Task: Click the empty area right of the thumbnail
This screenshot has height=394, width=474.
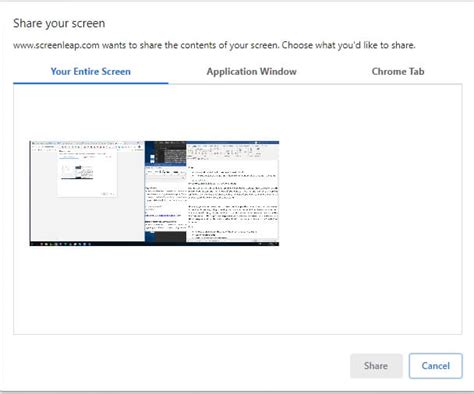Action: (370, 193)
